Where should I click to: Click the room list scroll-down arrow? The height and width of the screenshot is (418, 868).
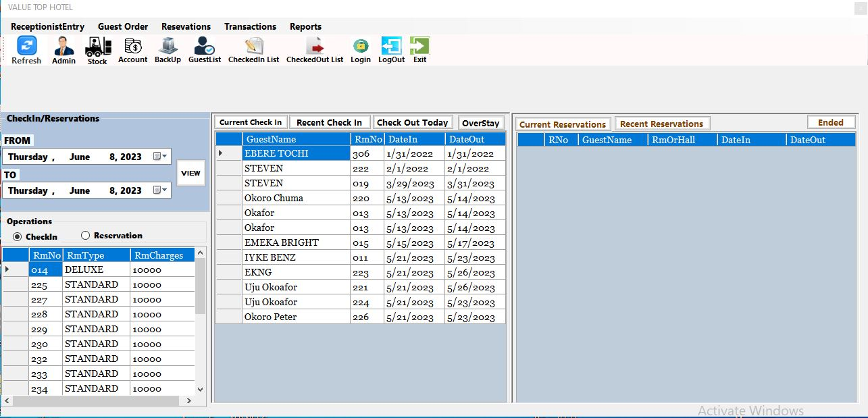pos(200,389)
